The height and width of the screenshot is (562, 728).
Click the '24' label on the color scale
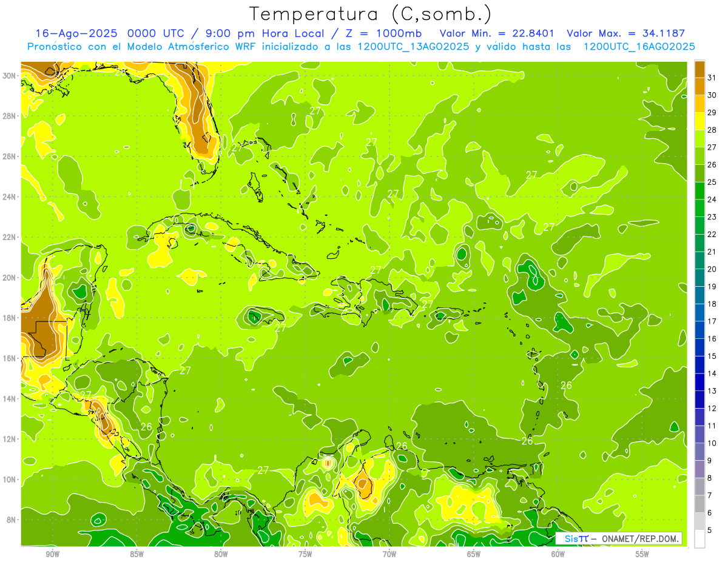(x=712, y=199)
